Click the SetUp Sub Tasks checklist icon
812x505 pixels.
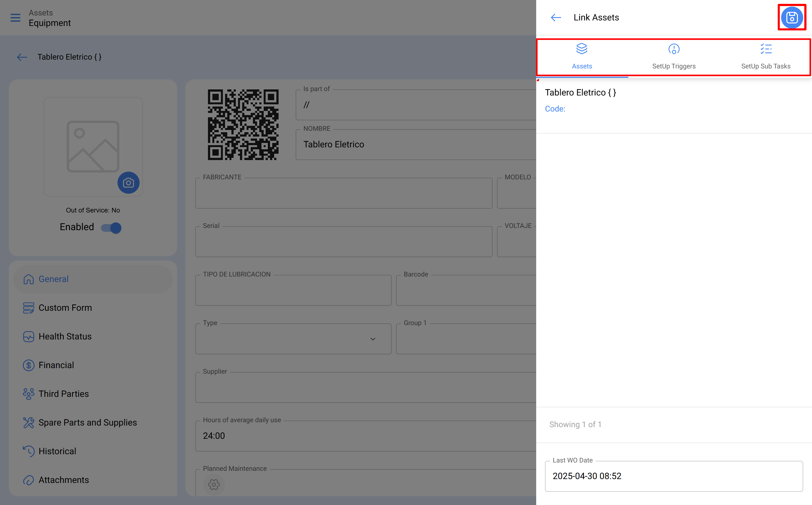pos(766,49)
